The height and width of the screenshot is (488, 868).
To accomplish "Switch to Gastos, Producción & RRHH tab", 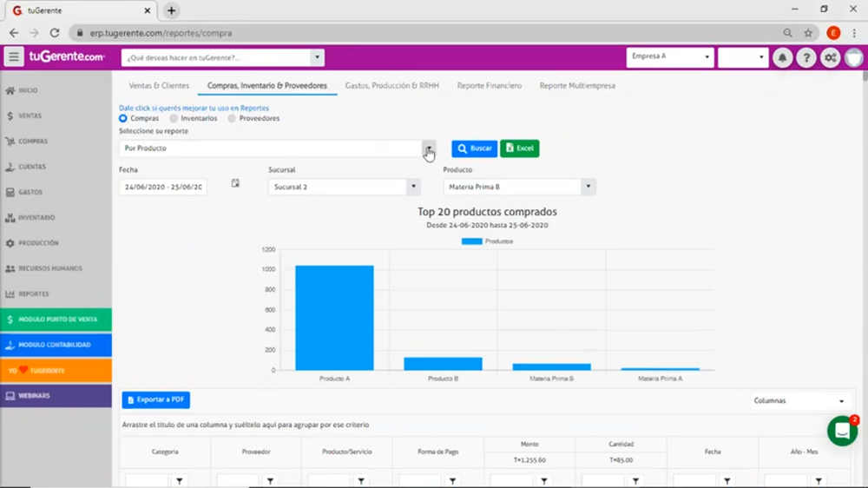I will click(x=392, y=86).
